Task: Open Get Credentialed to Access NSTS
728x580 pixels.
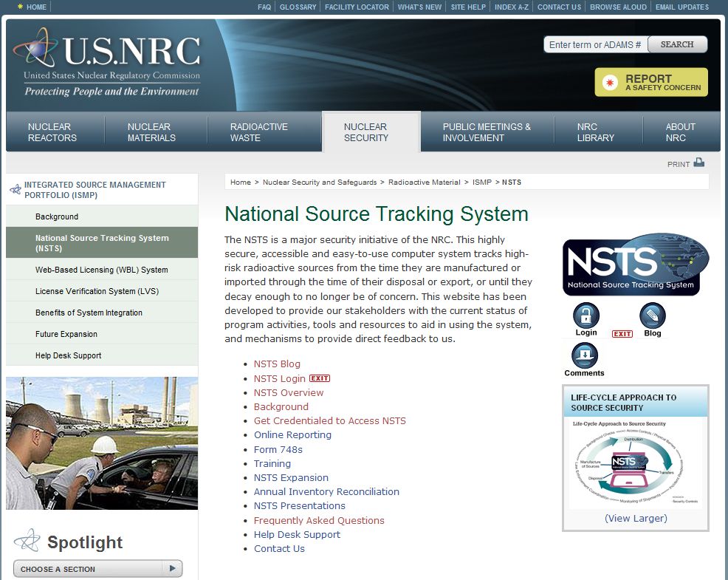Action: coord(329,420)
